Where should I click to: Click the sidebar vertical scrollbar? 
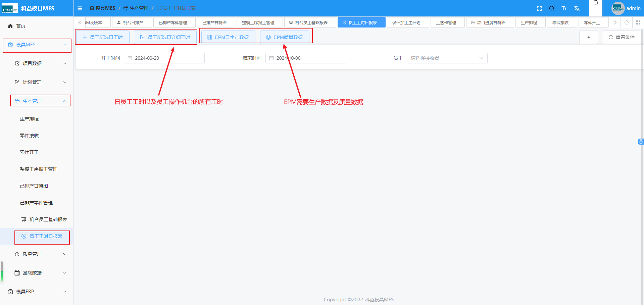point(2,271)
